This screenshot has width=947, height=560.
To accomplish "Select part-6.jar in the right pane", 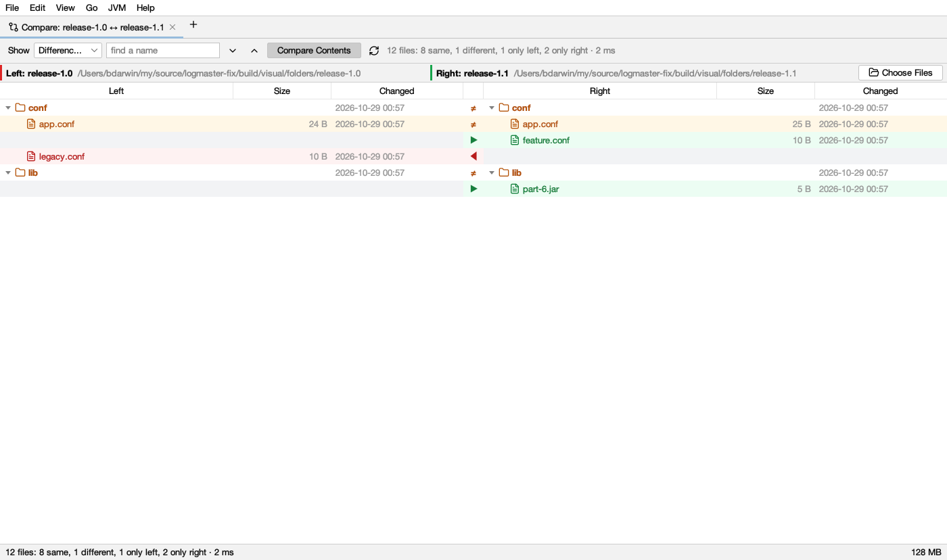I will click(x=540, y=189).
